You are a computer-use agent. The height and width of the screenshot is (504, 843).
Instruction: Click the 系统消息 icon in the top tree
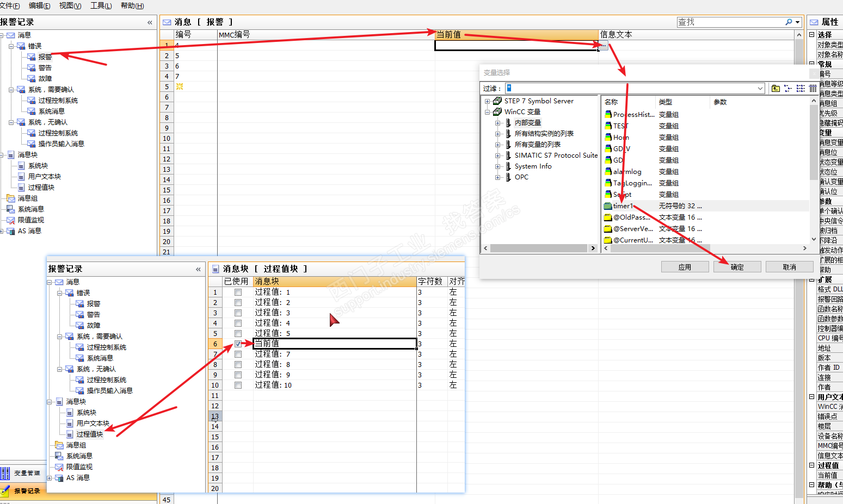(x=11, y=209)
